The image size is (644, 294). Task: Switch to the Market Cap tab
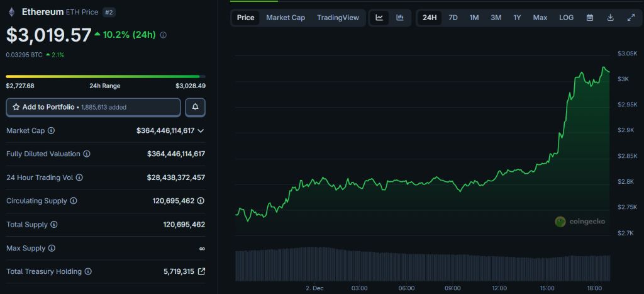(285, 18)
